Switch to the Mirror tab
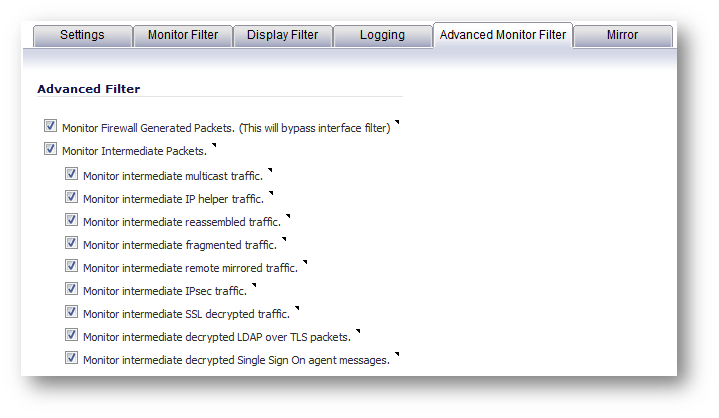 tap(623, 35)
